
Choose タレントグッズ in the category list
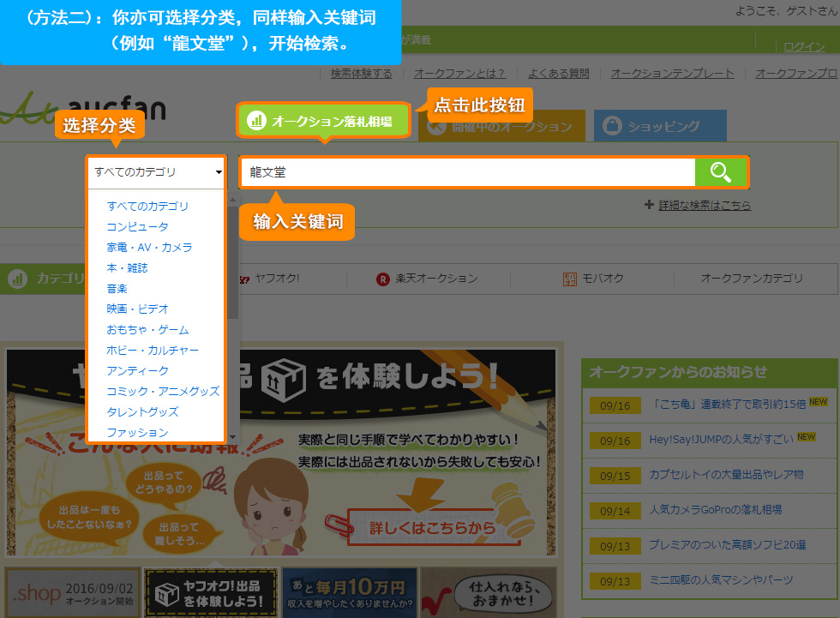click(142, 411)
